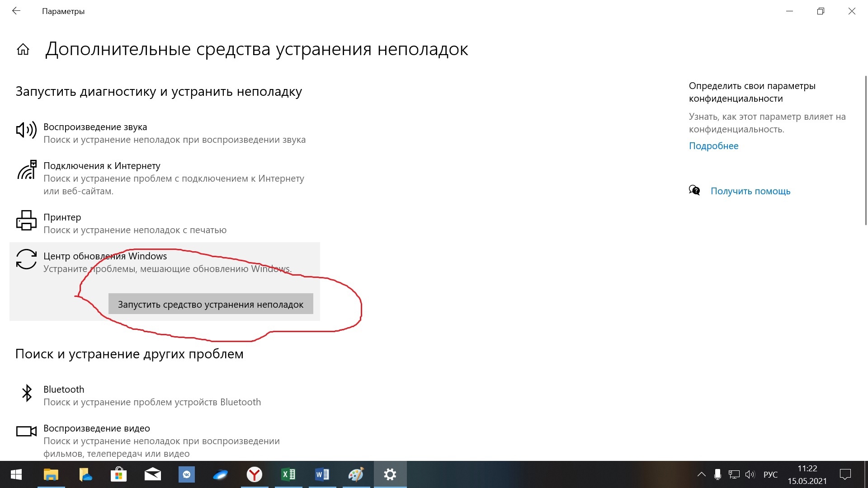Image resolution: width=868 pixels, height=488 pixels.
Task: Open the Подробнее link
Action: tap(713, 145)
